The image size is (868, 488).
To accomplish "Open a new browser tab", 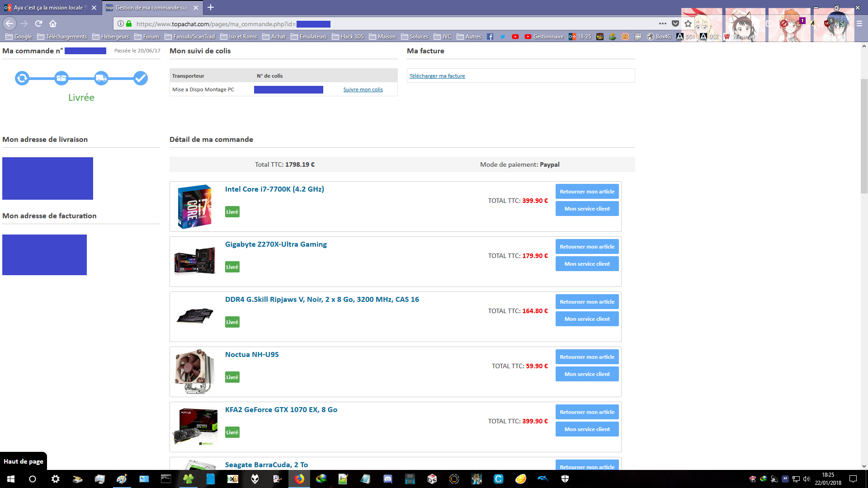I will pyautogui.click(x=211, y=7).
